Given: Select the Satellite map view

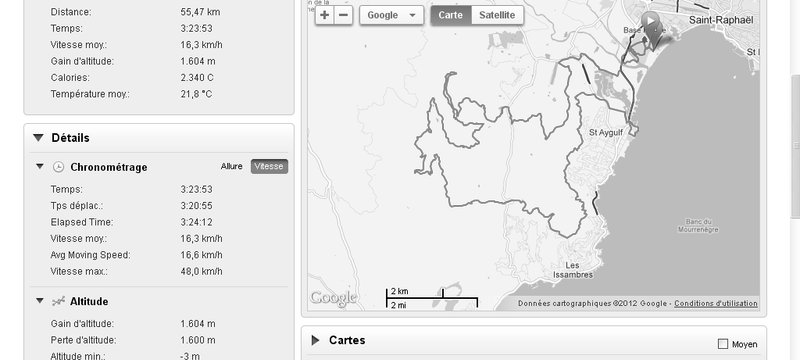Looking at the screenshot, I should [497, 15].
